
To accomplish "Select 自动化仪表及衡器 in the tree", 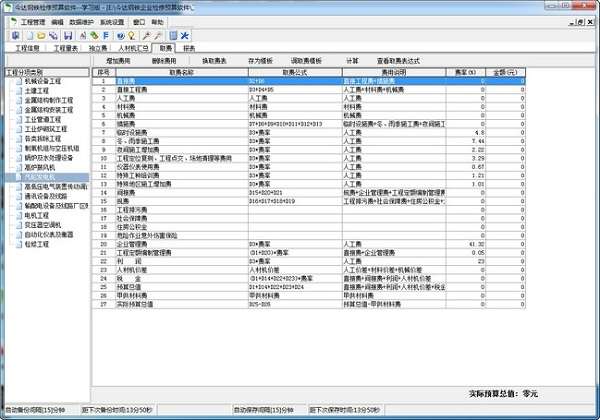I will click(x=49, y=234).
